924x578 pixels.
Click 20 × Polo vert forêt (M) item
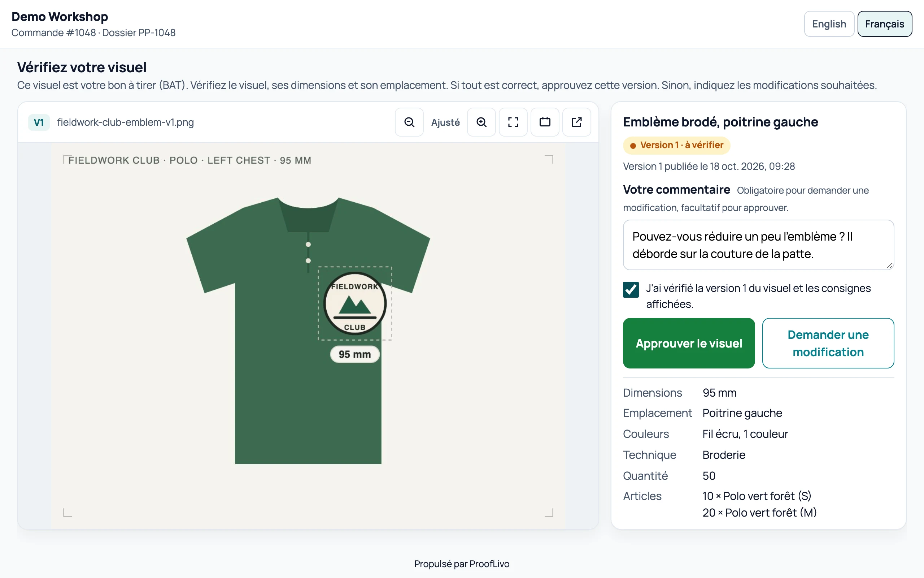759,512
